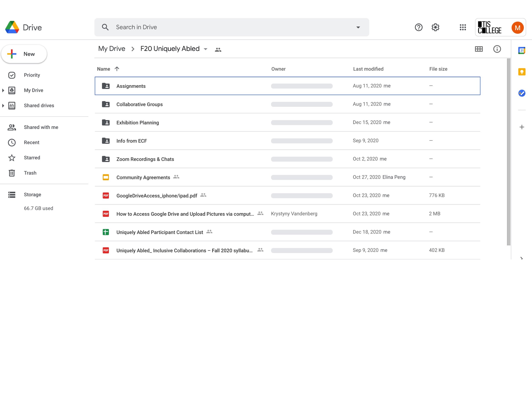Show the details info panel
This screenshot has height=399, width=532.
pos(497,49)
